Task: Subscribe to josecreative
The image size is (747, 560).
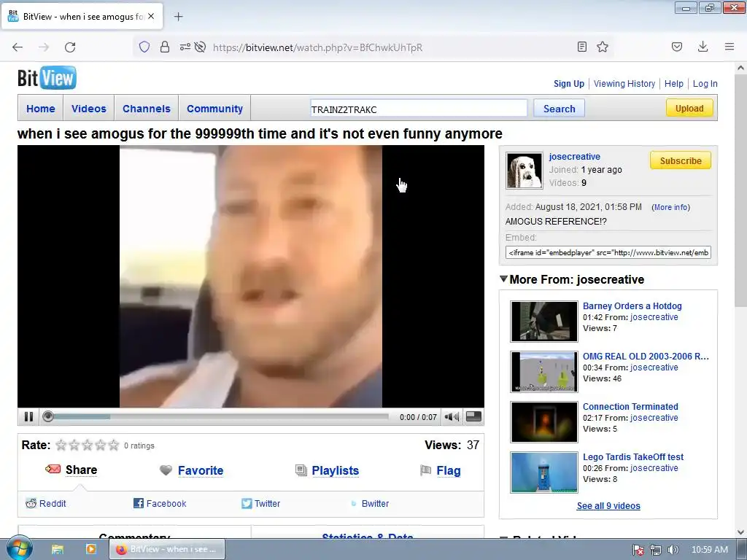Action: click(x=681, y=160)
